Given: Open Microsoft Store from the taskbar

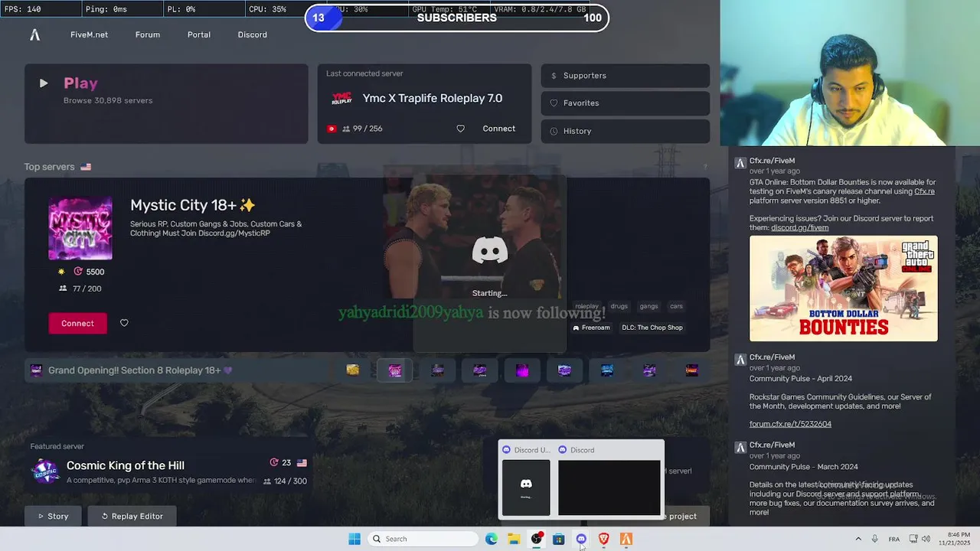Looking at the screenshot, I should click(x=559, y=539).
